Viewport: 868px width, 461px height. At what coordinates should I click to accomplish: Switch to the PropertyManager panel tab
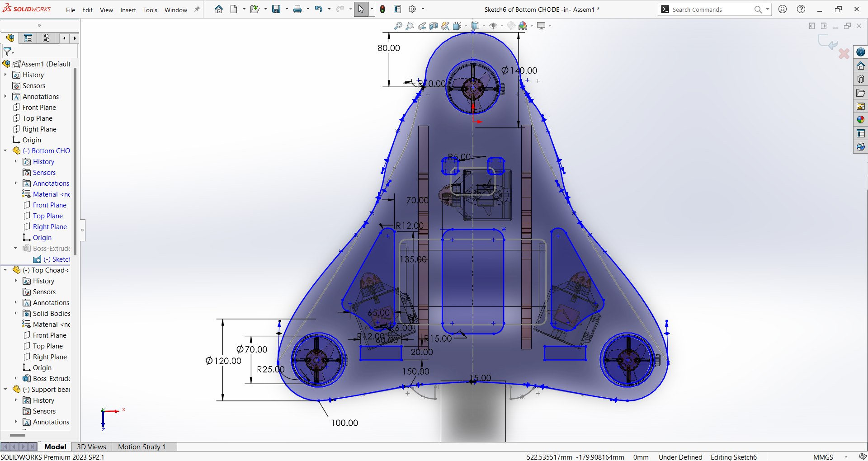click(x=28, y=38)
